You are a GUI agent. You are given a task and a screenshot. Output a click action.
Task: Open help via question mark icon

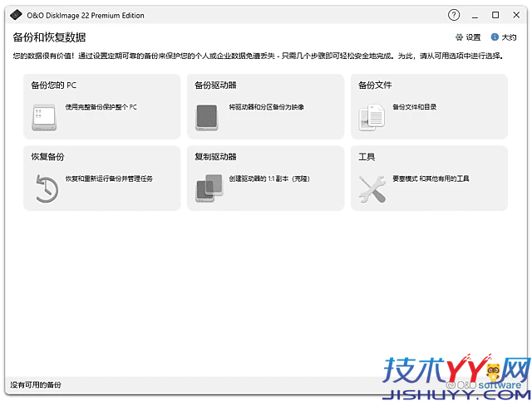coord(454,15)
